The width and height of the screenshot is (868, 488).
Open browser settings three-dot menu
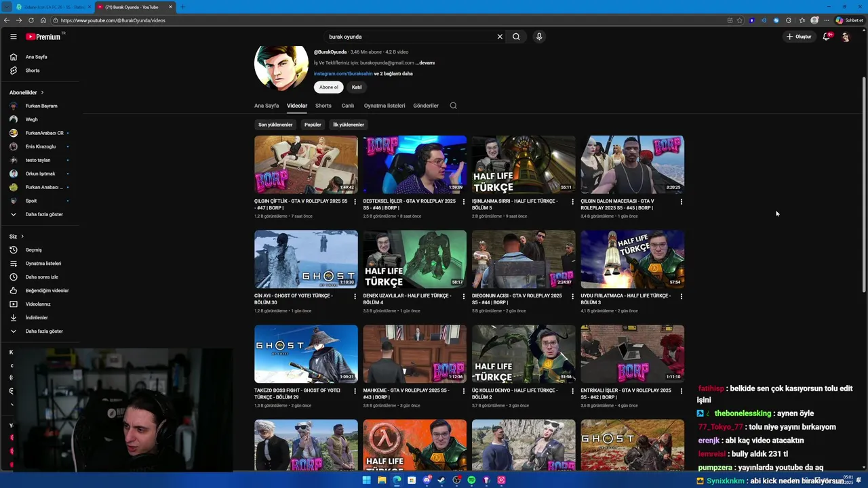pyautogui.click(x=827, y=20)
